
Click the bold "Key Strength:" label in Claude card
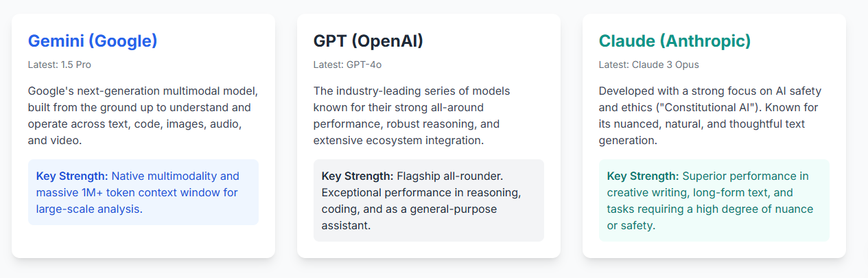coord(643,176)
